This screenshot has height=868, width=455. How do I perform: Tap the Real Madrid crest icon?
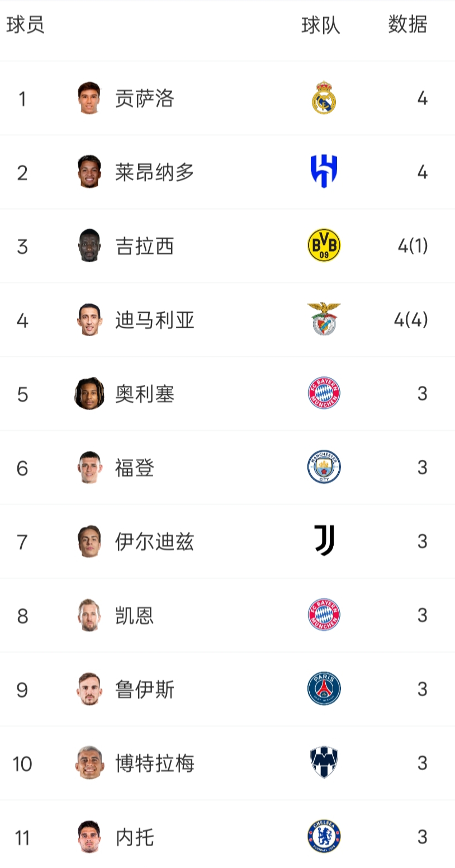pyautogui.click(x=324, y=98)
